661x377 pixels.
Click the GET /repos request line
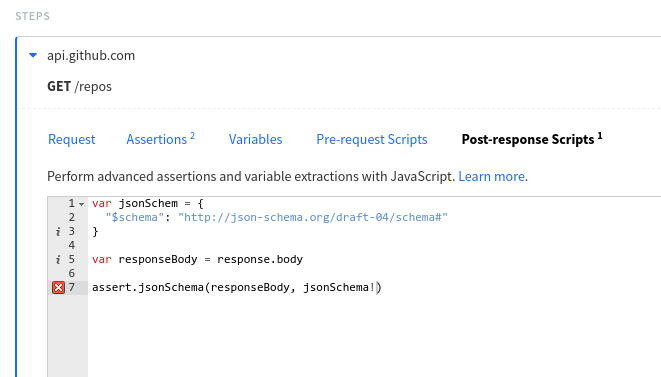(79, 86)
